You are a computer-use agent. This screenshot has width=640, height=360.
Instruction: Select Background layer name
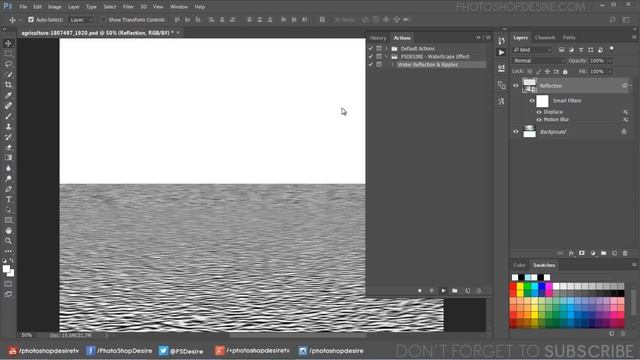coord(553,132)
